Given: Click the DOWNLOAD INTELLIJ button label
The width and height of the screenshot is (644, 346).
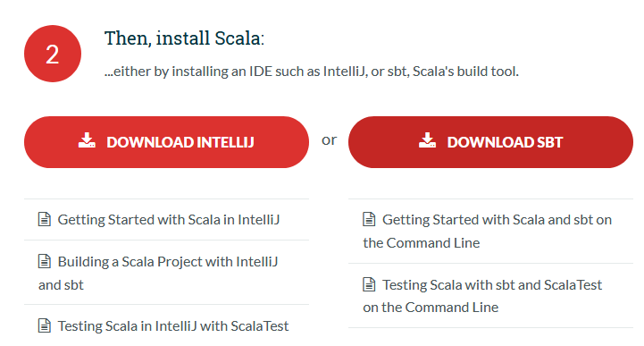Looking at the screenshot, I should 180,142.
